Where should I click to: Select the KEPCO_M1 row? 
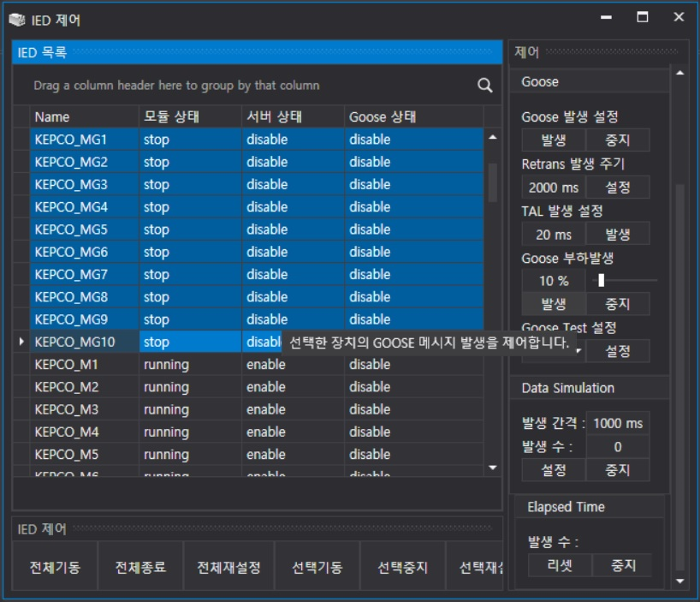(x=257, y=365)
